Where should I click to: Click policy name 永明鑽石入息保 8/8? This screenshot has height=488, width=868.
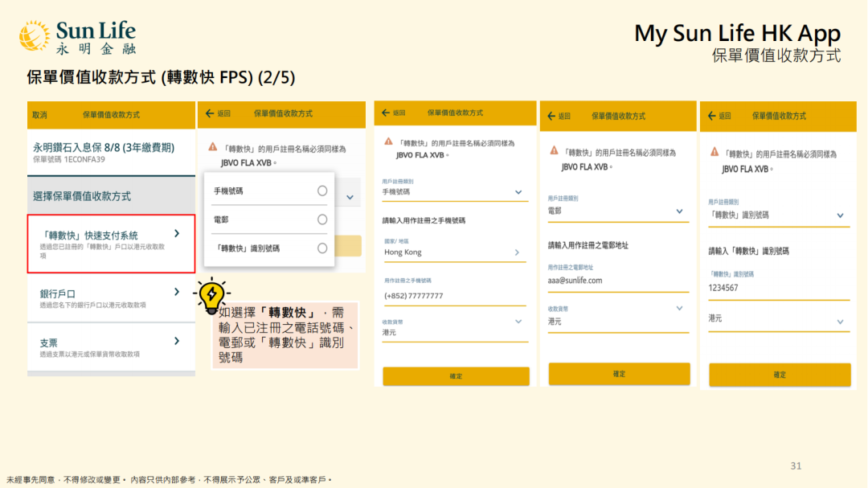point(104,147)
